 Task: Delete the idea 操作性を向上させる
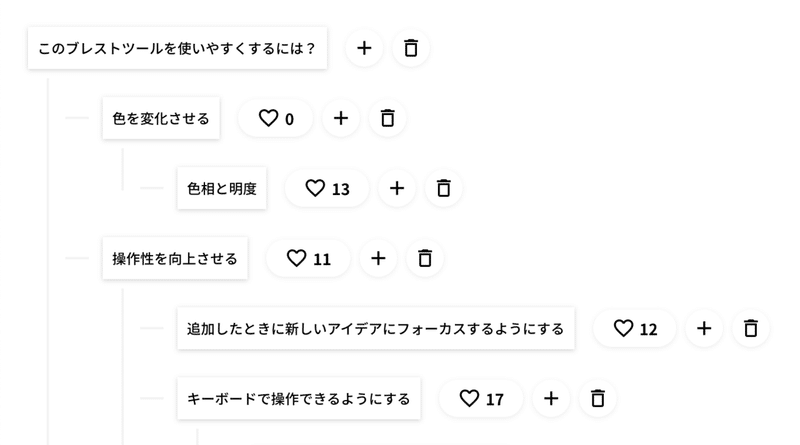point(425,258)
